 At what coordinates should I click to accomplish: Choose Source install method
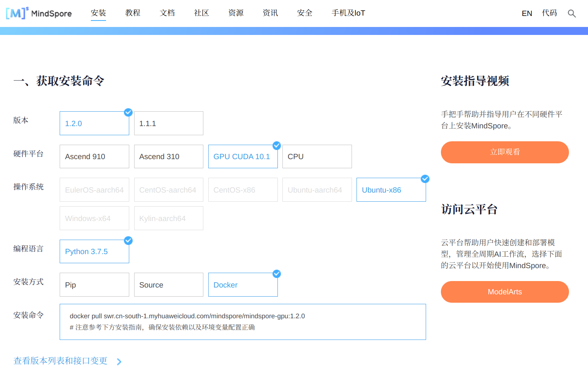(x=169, y=285)
